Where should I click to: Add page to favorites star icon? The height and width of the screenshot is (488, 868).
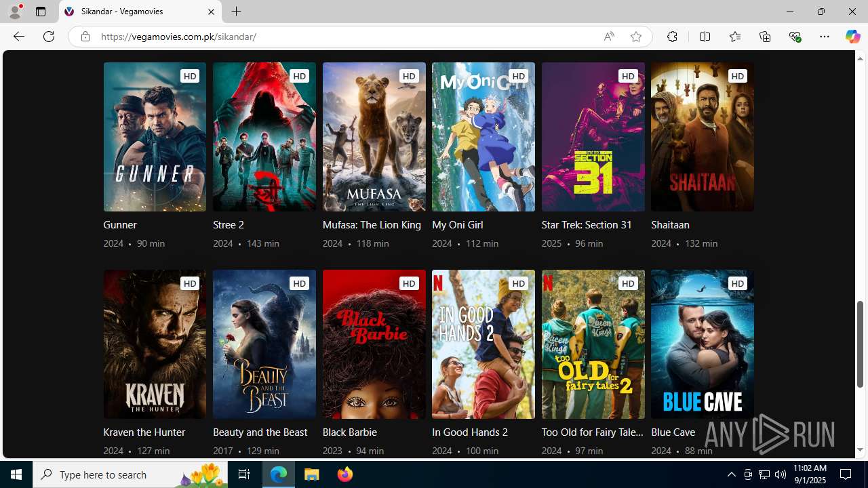point(635,37)
